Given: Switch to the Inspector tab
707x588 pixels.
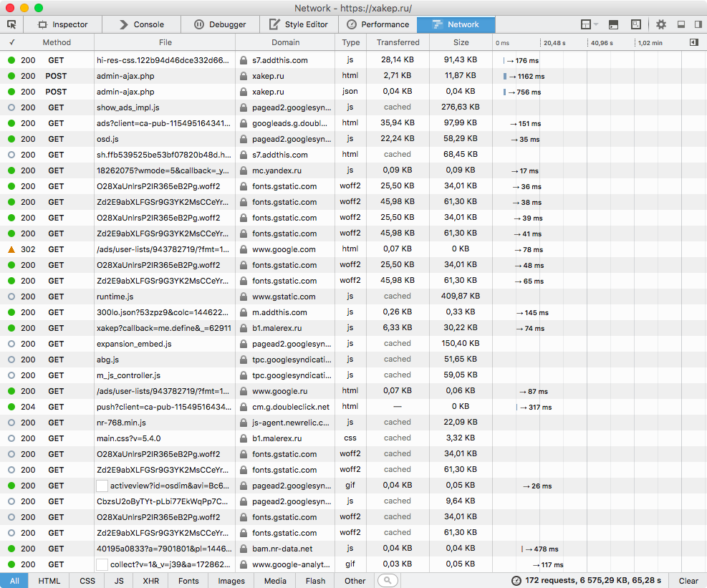Looking at the screenshot, I should (62, 24).
